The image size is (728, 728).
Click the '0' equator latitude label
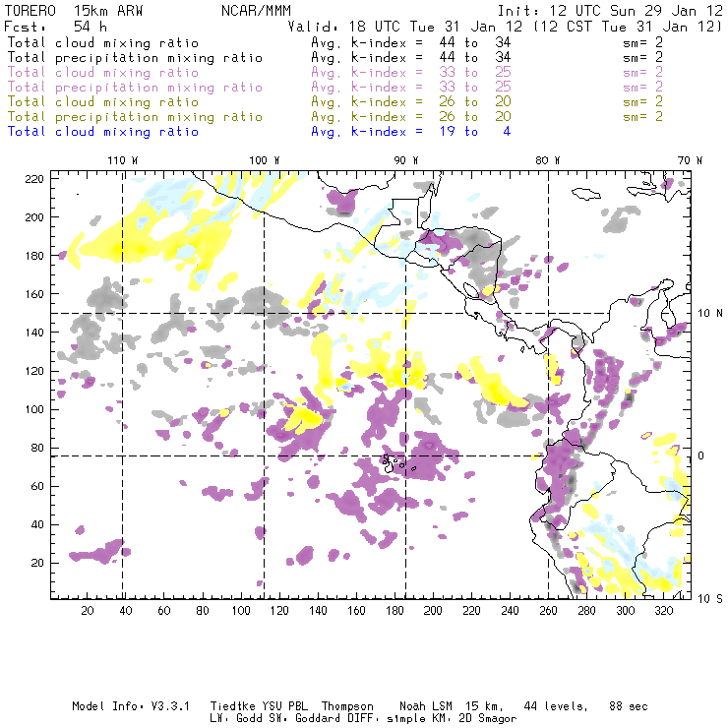tap(701, 455)
